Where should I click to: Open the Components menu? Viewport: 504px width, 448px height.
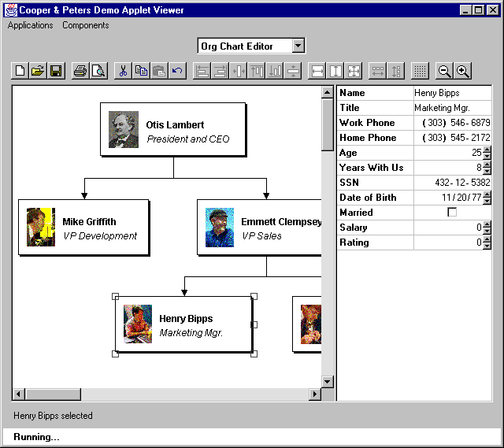pos(86,25)
